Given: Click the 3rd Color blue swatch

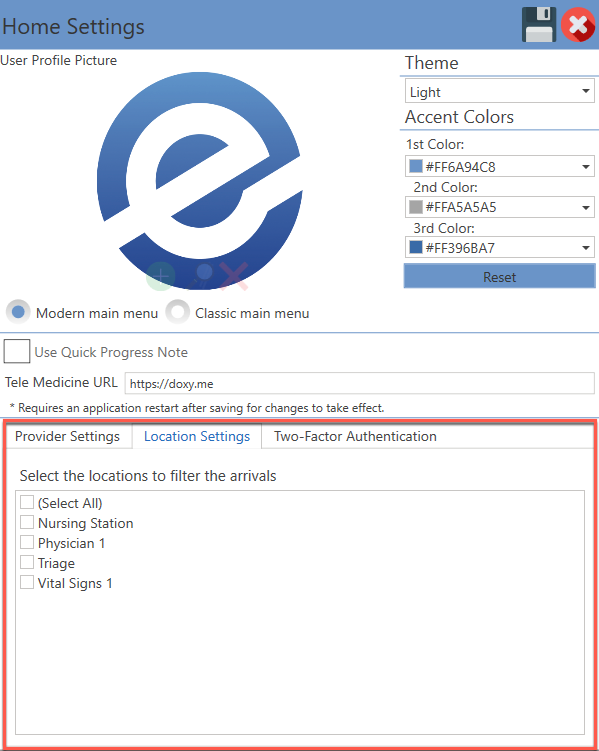Looking at the screenshot, I should [x=416, y=247].
